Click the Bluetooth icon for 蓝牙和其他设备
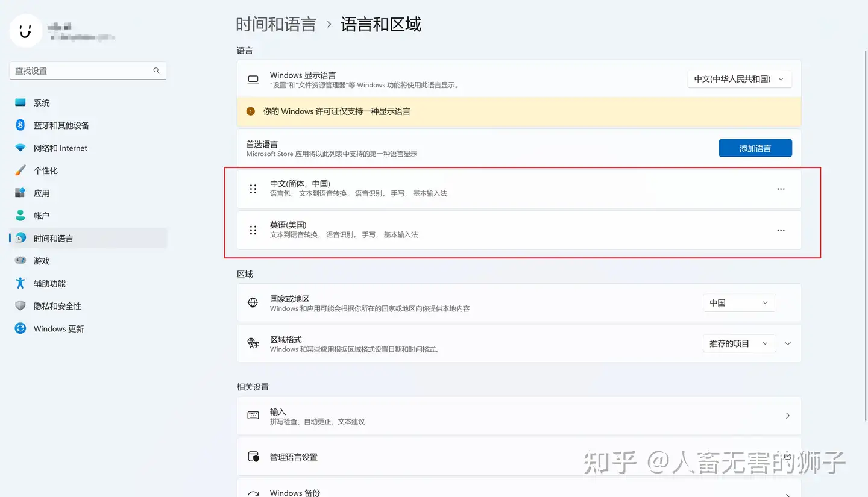868x497 pixels. point(20,125)
